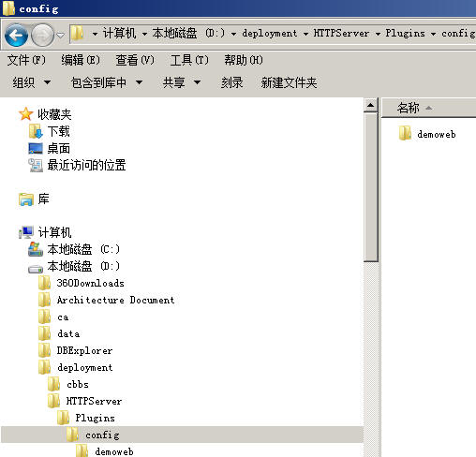Click the 本地磁盘 (C:) drive icon
476x457 pixels.
tap(36, 249)
